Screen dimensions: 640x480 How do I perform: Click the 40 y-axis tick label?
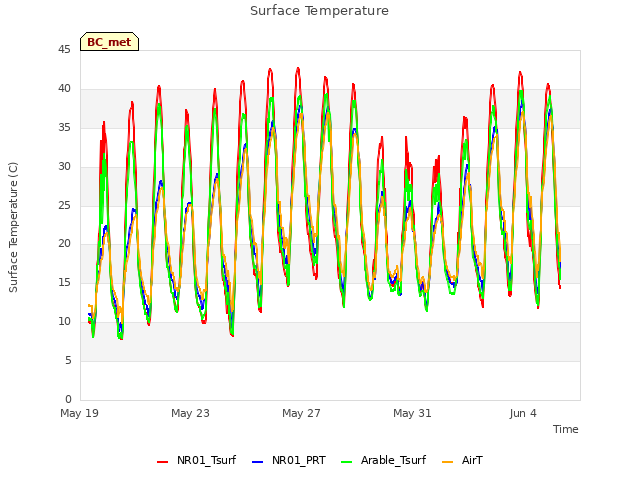64,88
